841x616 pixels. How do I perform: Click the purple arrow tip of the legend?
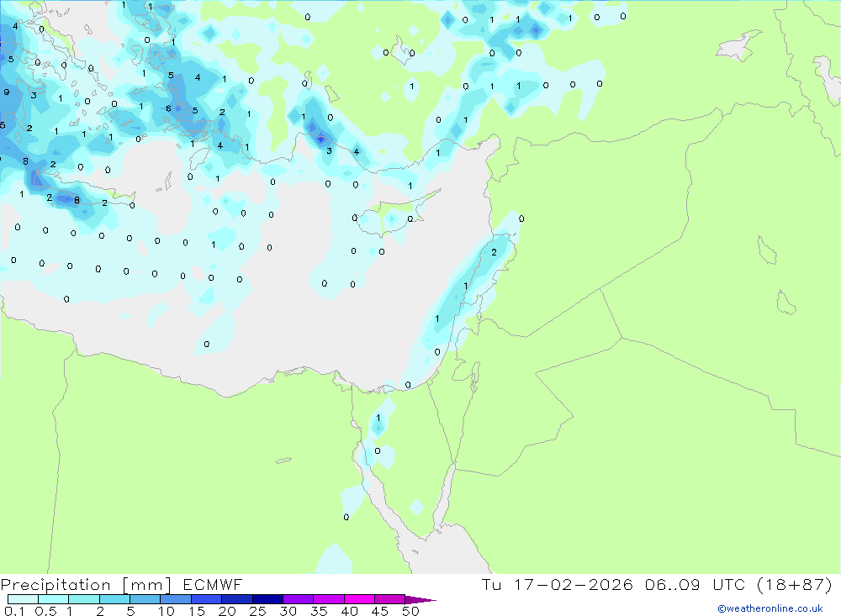pos(420,600)
